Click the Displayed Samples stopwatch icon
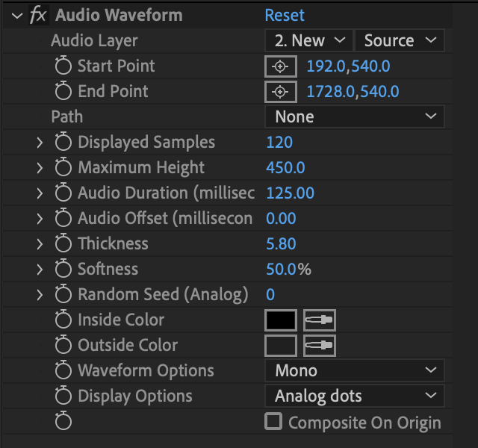Screen dimensions: 478x448 (63, 143)
